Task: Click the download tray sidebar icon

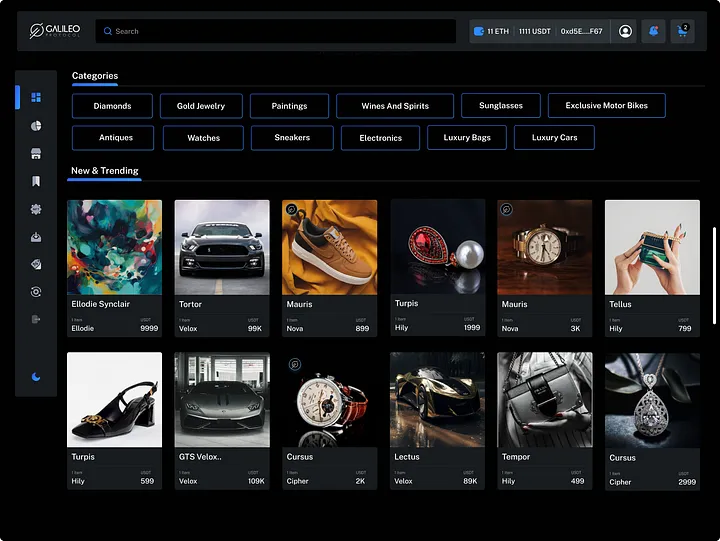Action: coord(36,237)
